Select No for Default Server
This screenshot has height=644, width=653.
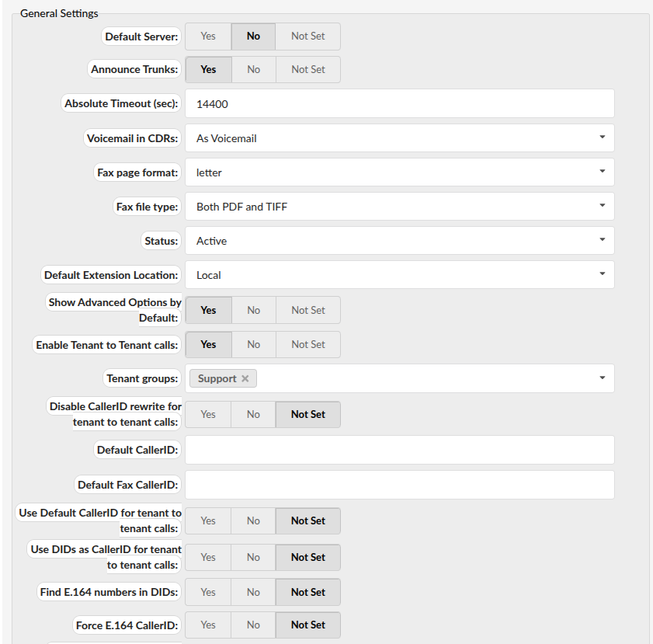click(x=253, y=37)
